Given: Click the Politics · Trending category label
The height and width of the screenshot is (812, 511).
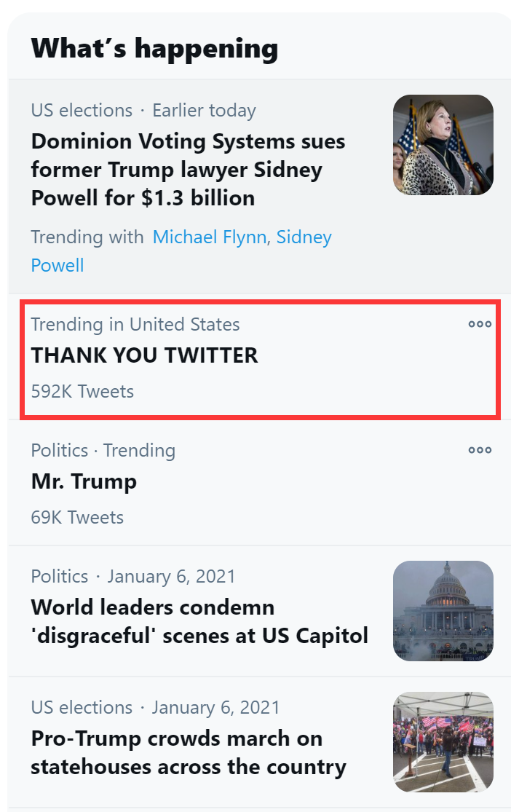Looking at the screenshot, I should click(103, 450).
